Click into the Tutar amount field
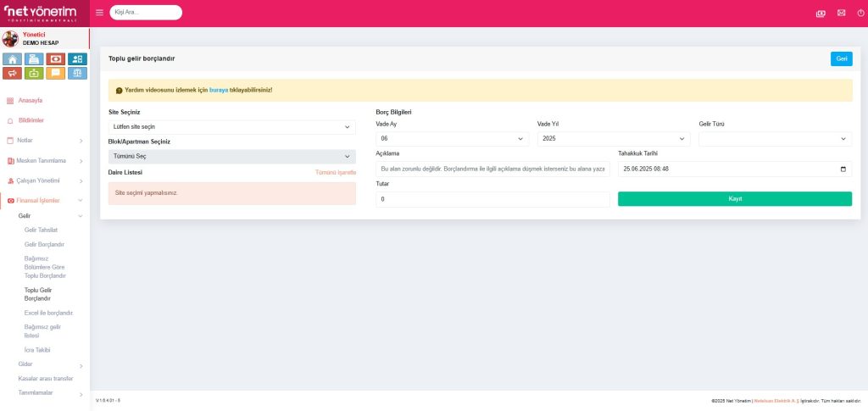868x411 pixels. (x=492, y=199)
